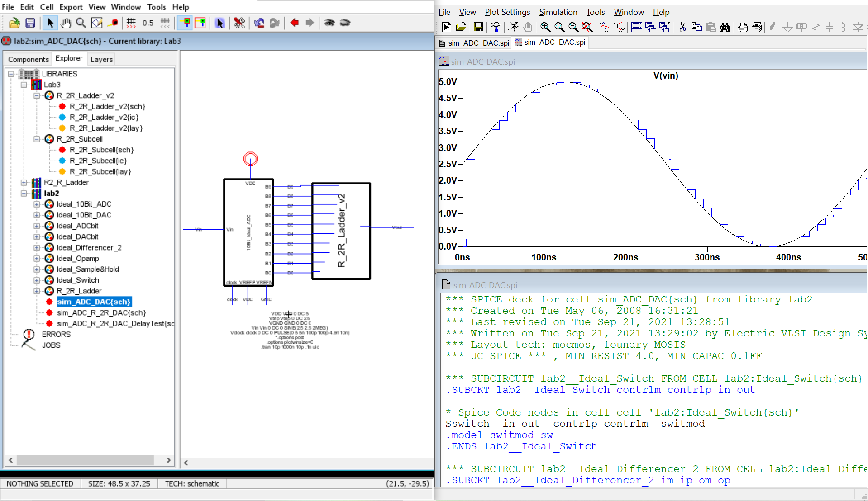Expand the Ideal_10Bit_ADC cell node

coord(37,204)
